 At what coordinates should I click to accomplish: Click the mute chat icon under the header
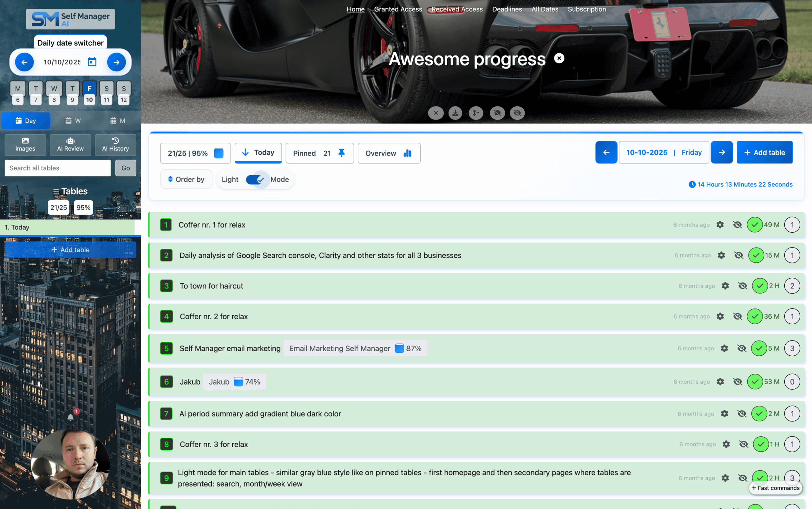click(497, 113)
